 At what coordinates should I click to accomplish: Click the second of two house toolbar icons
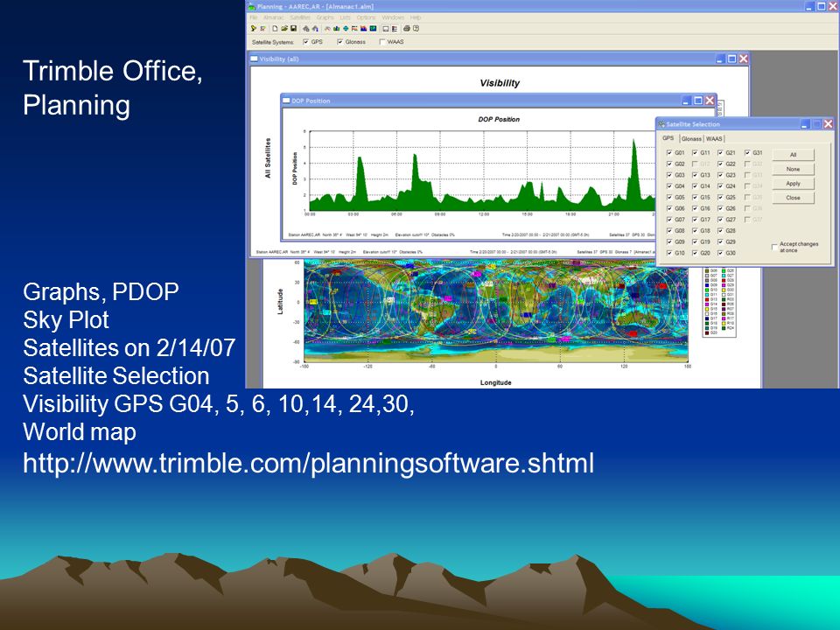(315, 28)
